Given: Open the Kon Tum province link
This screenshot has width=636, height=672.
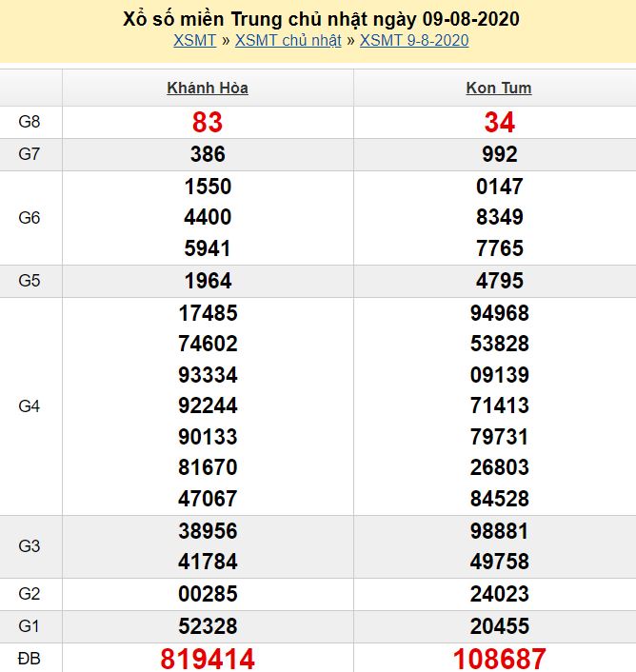Looking at the screenshot, I should (499, 89).
